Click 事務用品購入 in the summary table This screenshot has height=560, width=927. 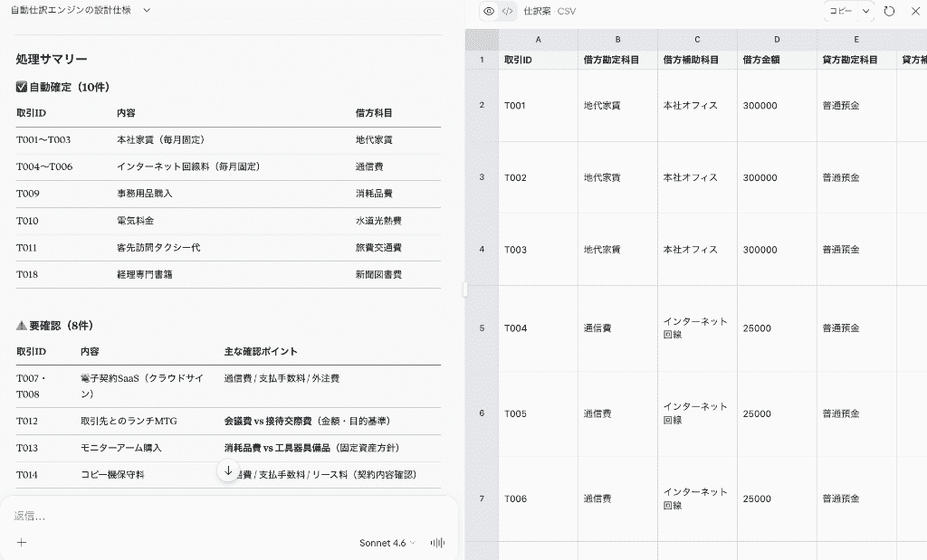click(x=144, y=194)
